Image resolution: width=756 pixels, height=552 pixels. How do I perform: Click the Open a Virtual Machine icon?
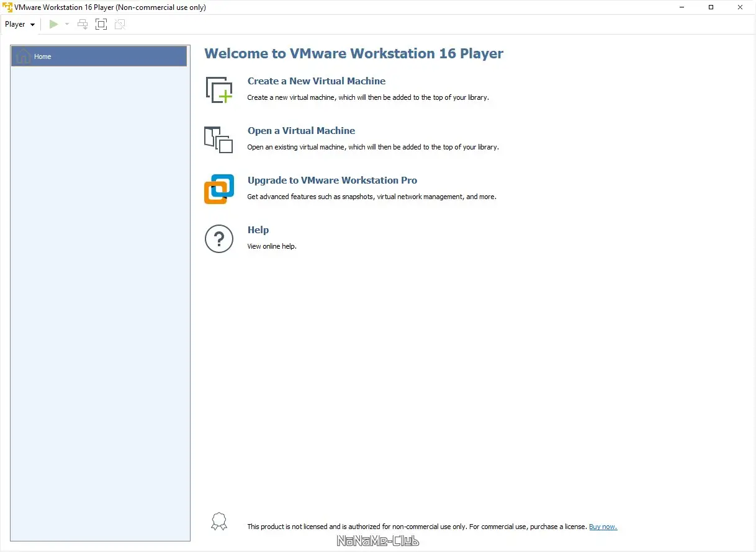point(218,140)
